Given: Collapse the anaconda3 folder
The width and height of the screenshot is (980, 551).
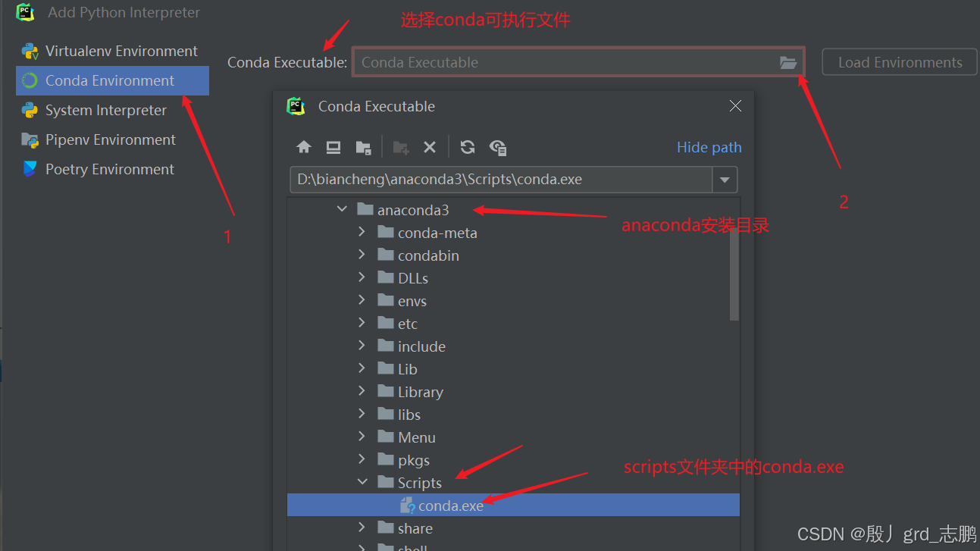Looking at the screenshot, I should coord(342,210).
